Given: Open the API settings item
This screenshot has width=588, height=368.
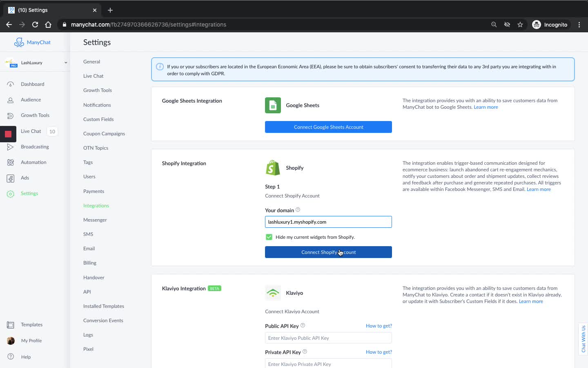Looking at the screenshot, I should tap(87, 292).
